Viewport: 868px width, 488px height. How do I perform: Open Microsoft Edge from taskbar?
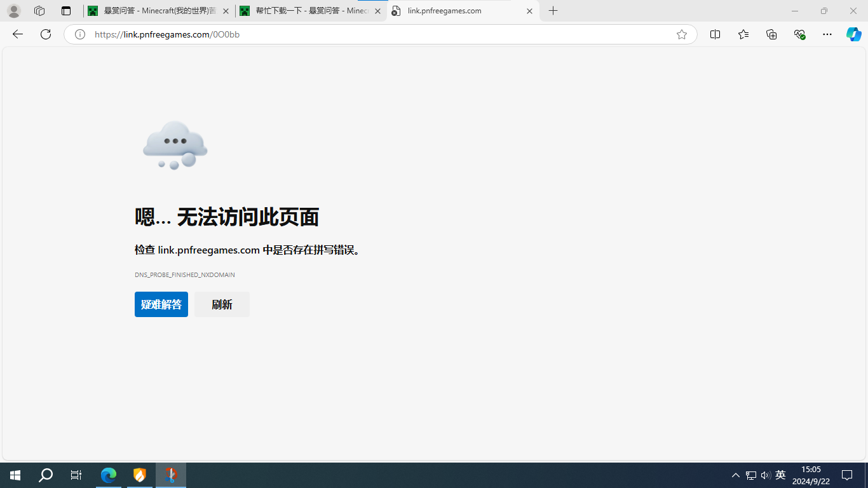tap(109, 475)
